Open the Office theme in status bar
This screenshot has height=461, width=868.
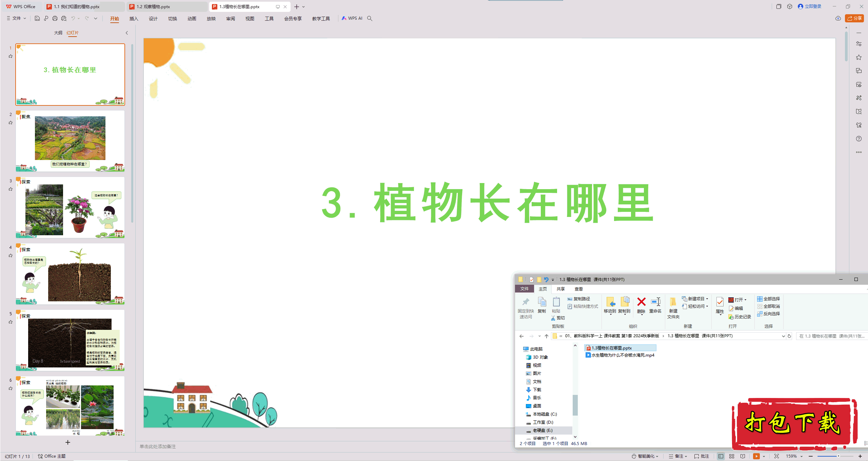[52, 456]
